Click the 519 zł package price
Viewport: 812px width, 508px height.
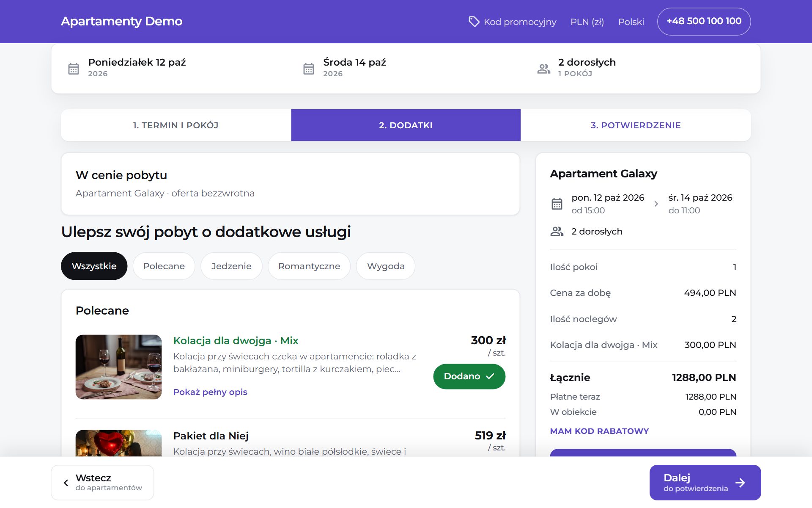coord(490,435)
